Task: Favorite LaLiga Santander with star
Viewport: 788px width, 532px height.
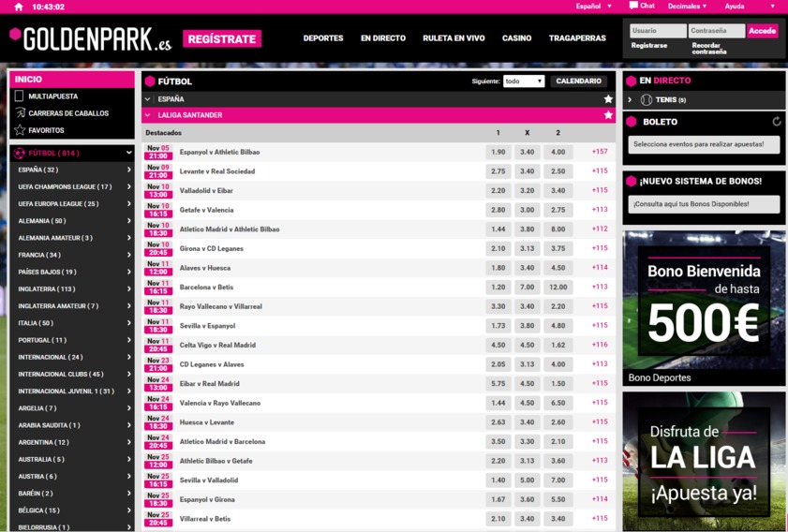Action: point(608,115)
